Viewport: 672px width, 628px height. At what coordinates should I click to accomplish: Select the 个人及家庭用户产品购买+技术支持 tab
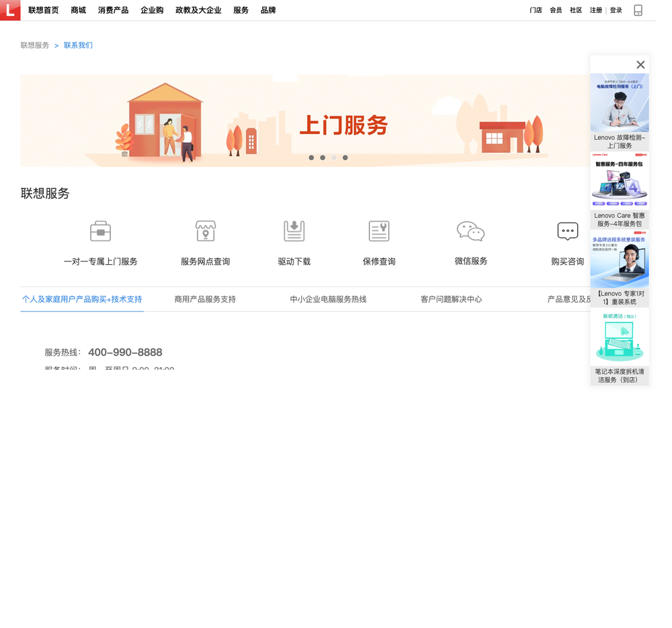coord(82,299)
